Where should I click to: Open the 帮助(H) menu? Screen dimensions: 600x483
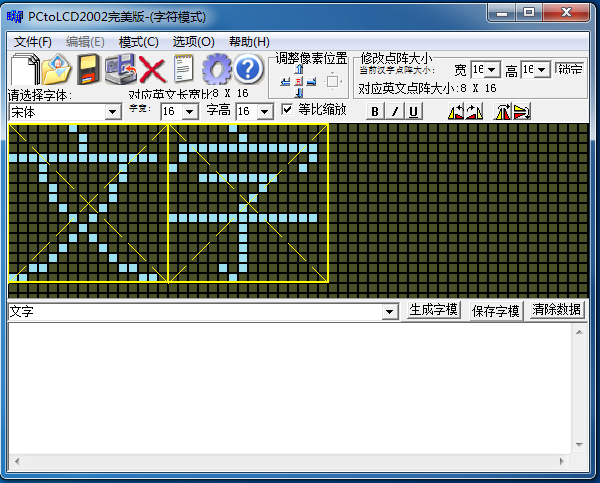[x=249, y=42]
